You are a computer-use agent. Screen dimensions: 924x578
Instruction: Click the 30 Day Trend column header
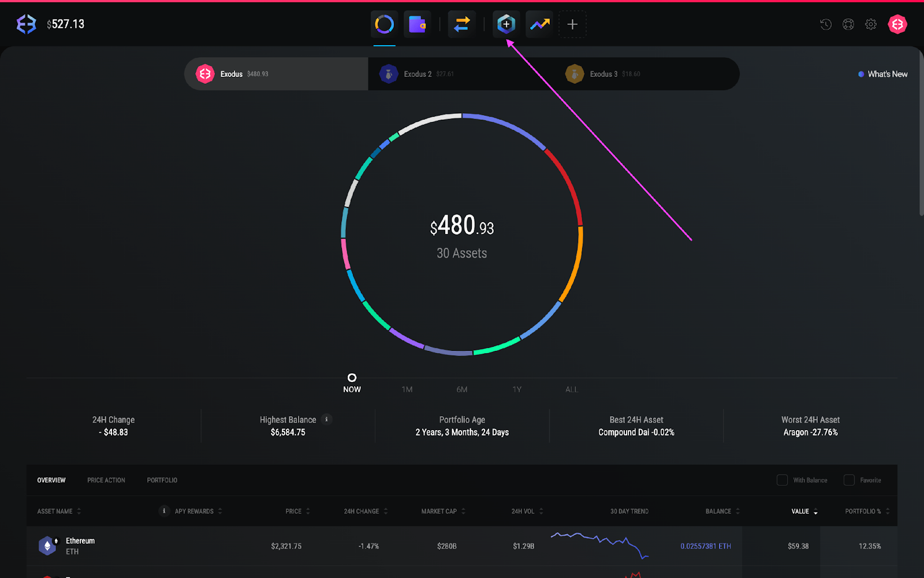629,512
